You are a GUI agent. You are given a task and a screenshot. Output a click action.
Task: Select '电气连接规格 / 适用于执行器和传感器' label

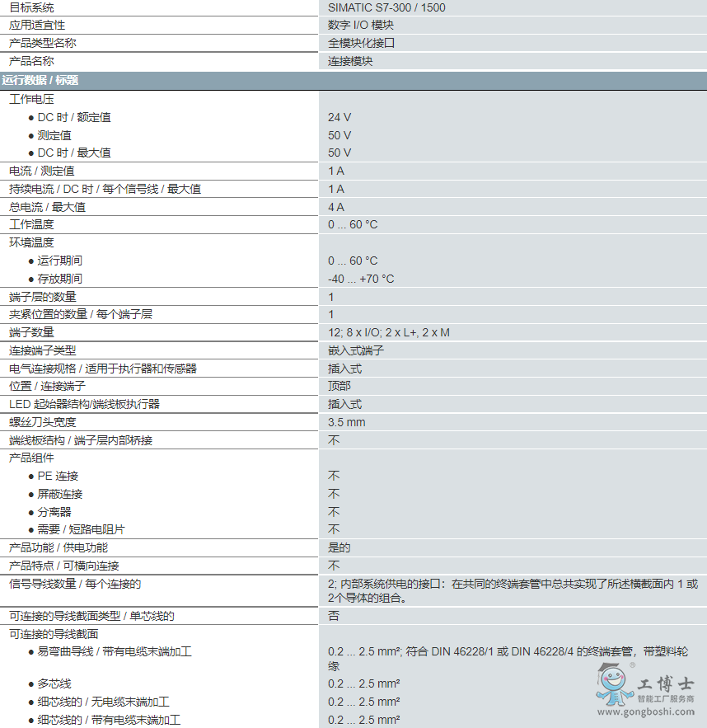coord(103,369)
